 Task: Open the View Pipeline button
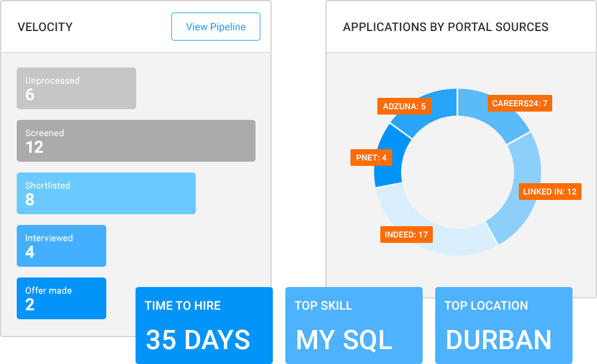point(216,27)
